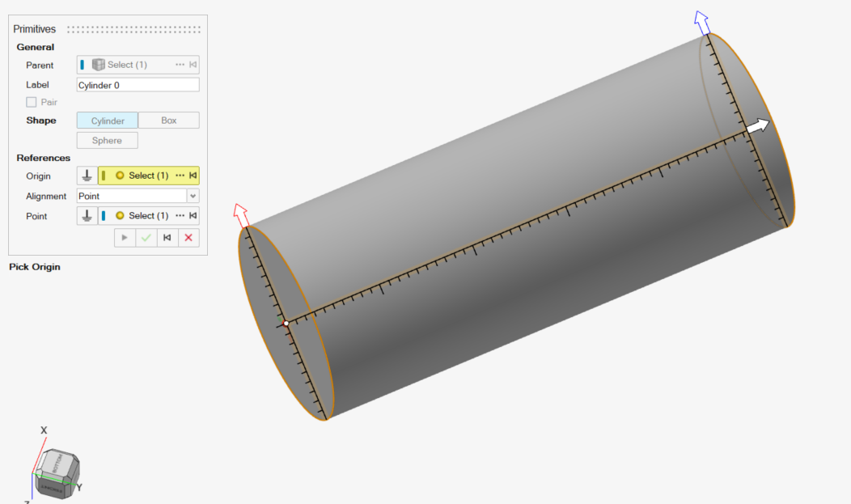Screen dimensions: 851x504
Task: Click the play arrow button in Primitives
Action: point(125,238)
